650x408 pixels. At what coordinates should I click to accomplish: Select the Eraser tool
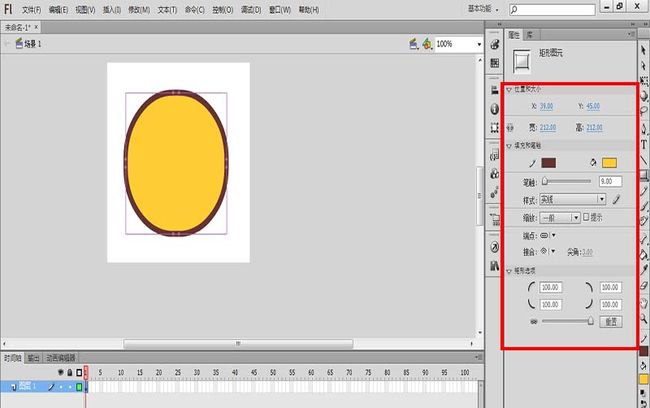tap(644, 286)
